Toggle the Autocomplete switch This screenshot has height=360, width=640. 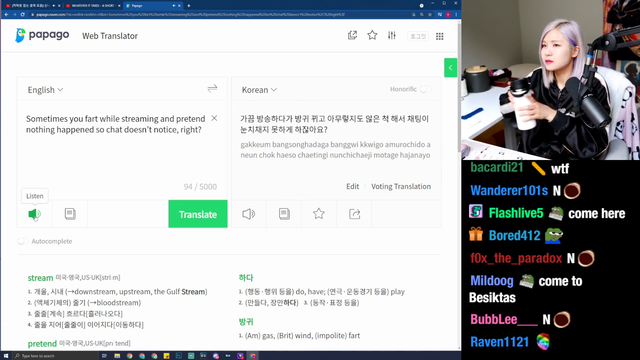[x=23, y=241]
